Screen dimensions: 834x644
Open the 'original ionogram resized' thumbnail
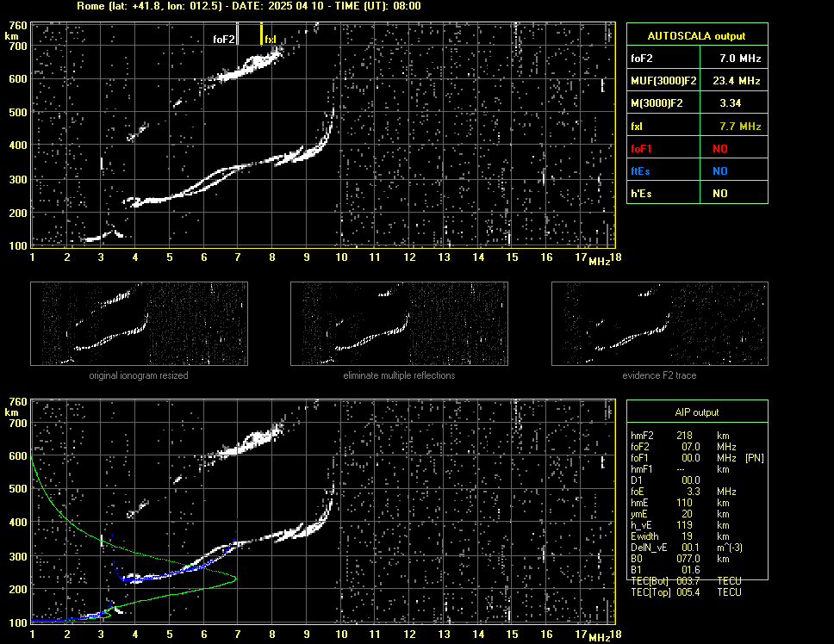(139, 324)
